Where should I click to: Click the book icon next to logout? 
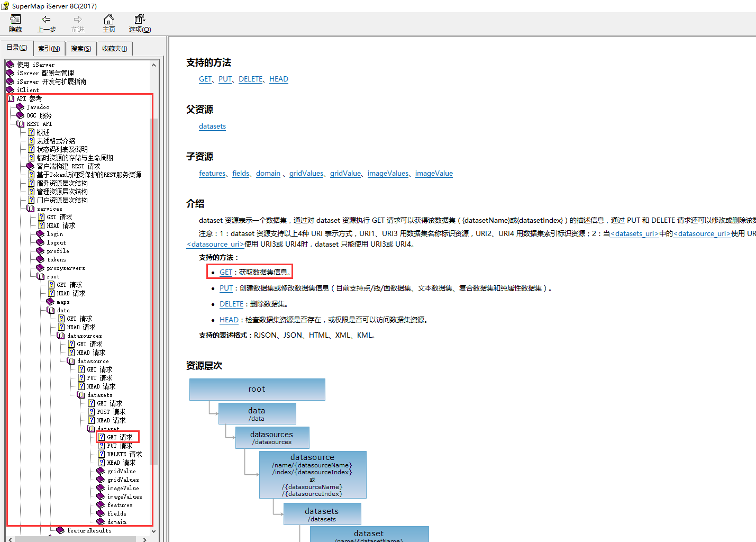pos(40,242)
